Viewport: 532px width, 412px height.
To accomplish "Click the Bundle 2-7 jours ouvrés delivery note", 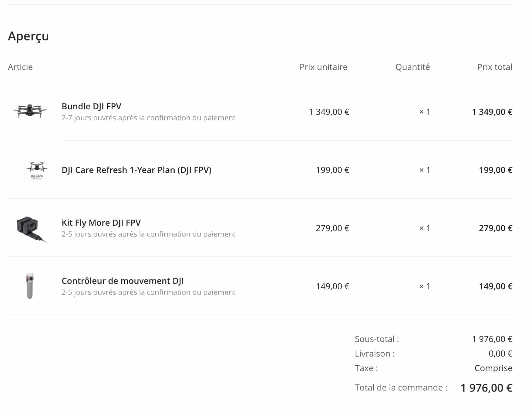I will pyautogui.click(x=148, y=118).
